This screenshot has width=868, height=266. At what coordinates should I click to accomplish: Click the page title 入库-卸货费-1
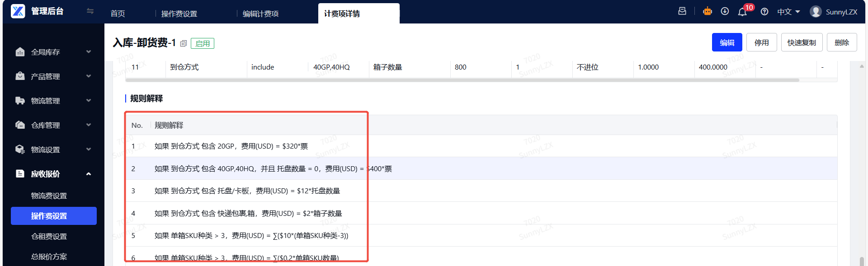[x=144, y=43]
